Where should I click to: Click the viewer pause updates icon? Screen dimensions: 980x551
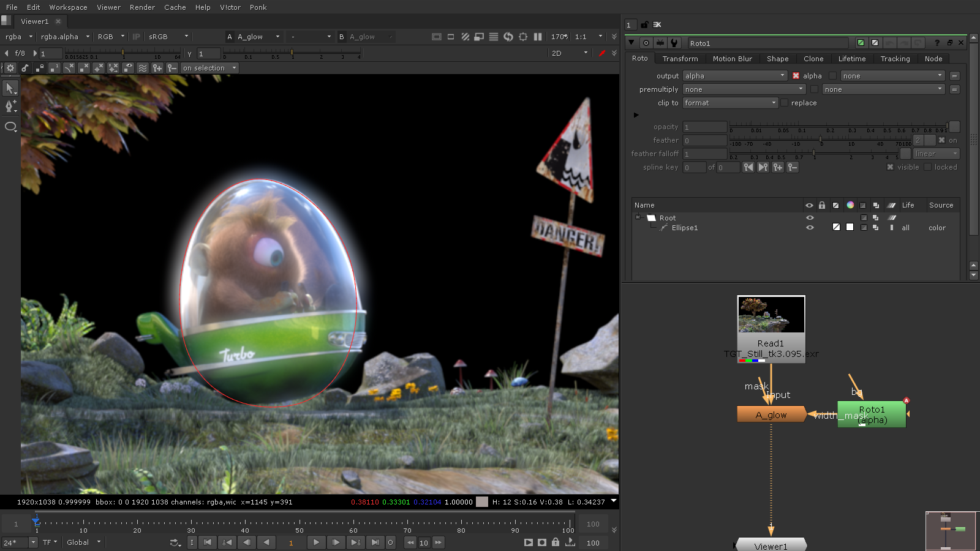pyautogui.click(x=538, y=37)
